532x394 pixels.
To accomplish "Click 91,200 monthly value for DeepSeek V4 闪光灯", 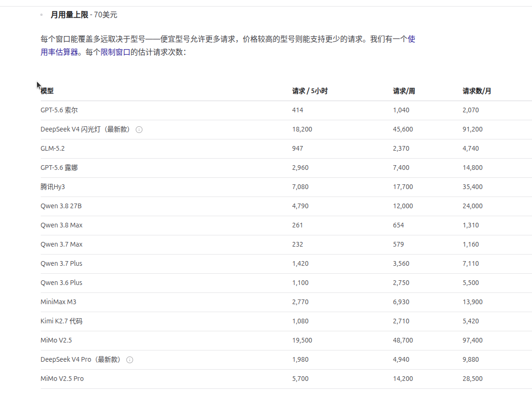I will point(473,129).
